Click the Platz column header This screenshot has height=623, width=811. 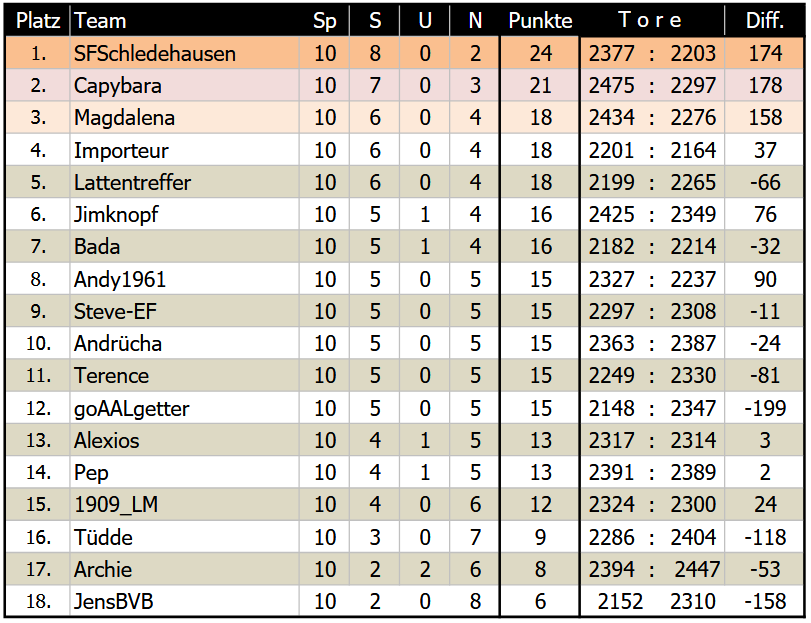pyautogui.click(x=38, y=21)
